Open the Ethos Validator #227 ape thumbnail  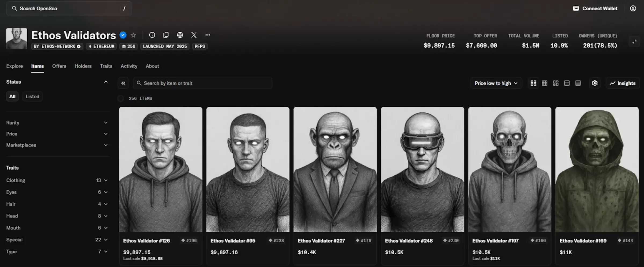click(x=335, y=169)
